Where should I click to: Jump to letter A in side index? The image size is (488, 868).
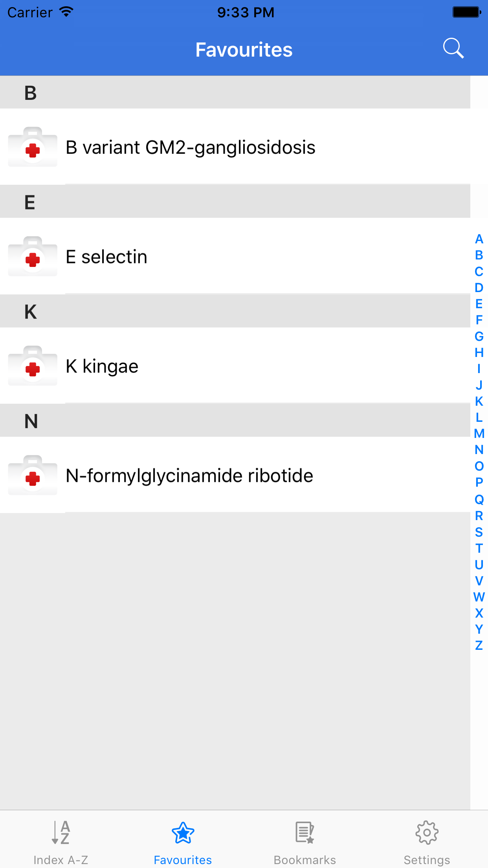pyautogui.click(x=479, y=239)
